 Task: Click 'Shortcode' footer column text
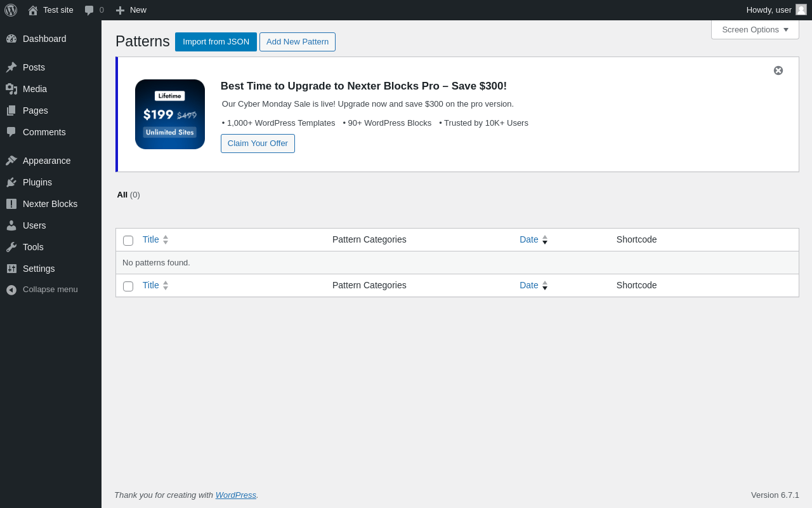point(636,285)
